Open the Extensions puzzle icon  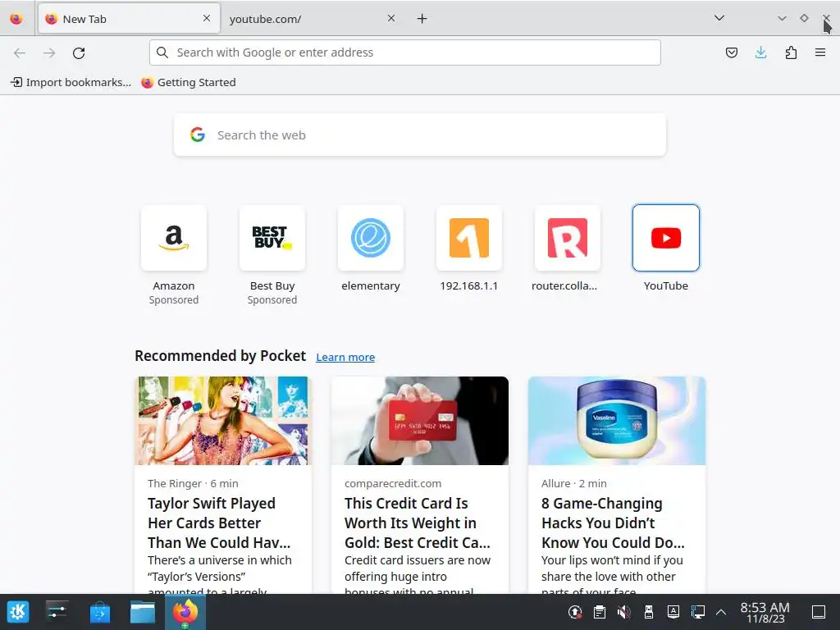[x=791, y=52]
